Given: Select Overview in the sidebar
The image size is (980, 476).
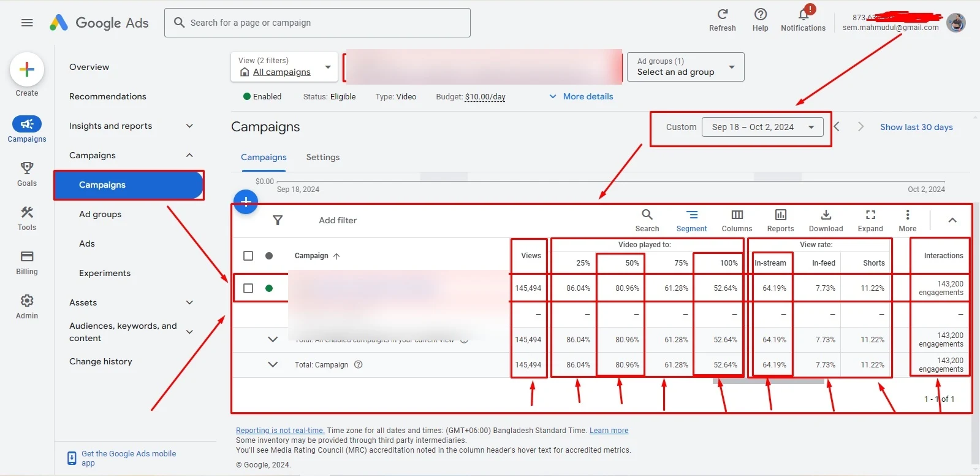Looking at the screenshot, I should [89, 67].
